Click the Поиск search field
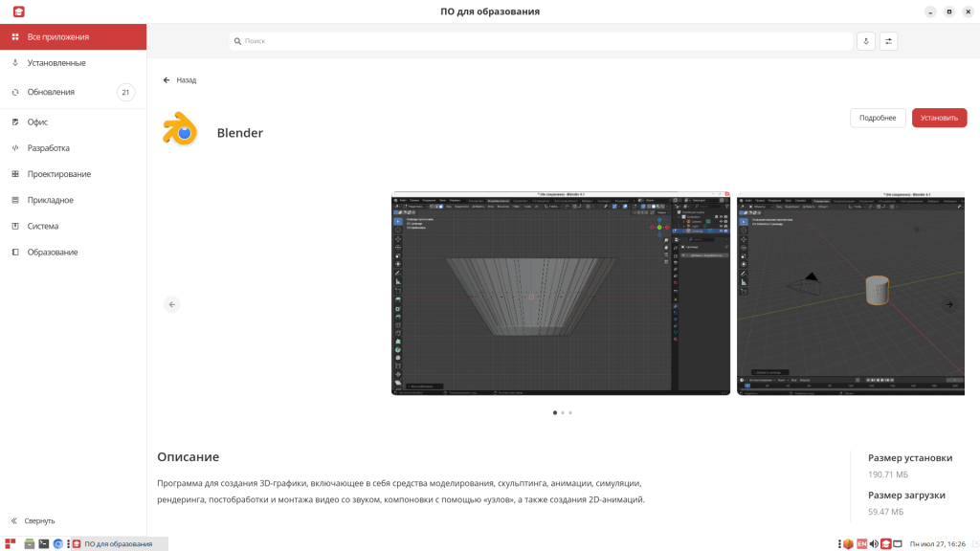The image size is (980, 551). click(541, 41)
